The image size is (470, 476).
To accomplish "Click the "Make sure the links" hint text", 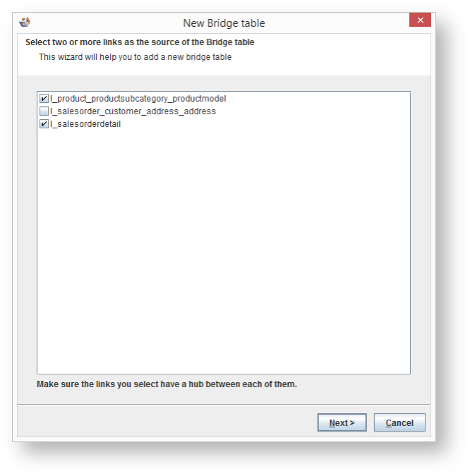I will (x=167, y=385).
